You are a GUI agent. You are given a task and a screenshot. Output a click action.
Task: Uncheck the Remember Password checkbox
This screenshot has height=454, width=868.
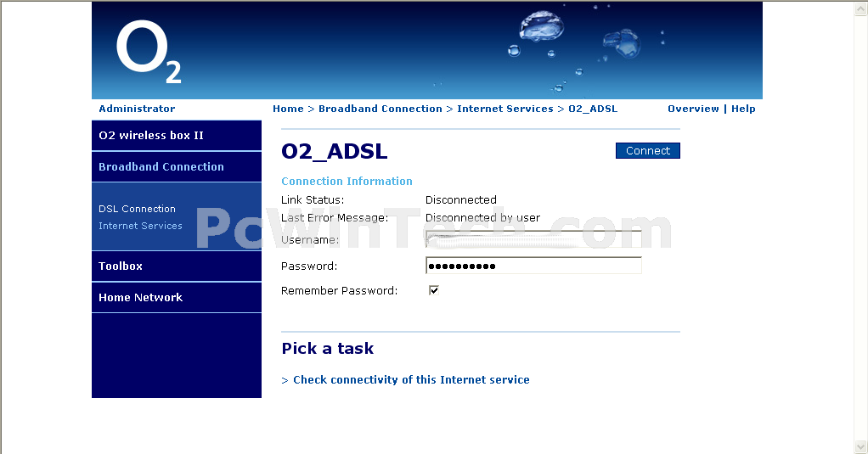(x=434, y=290)
